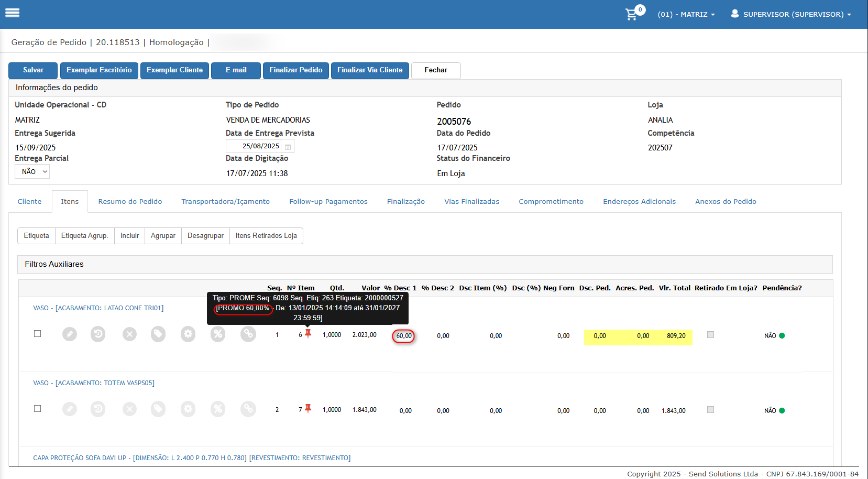Click the history icon for item 1
The image size is (868, 479).
tap(98, 334)
